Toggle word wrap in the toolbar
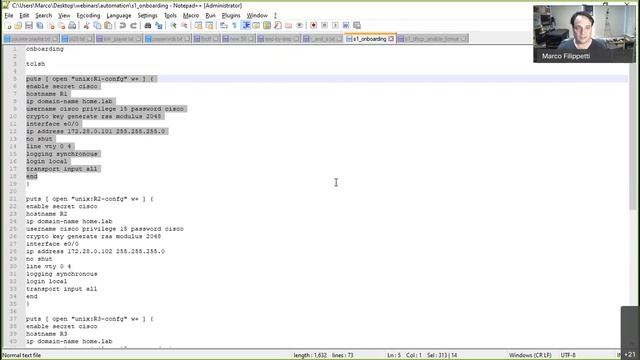The height and width of the screenshot is (360, 640). coord(224,26)
